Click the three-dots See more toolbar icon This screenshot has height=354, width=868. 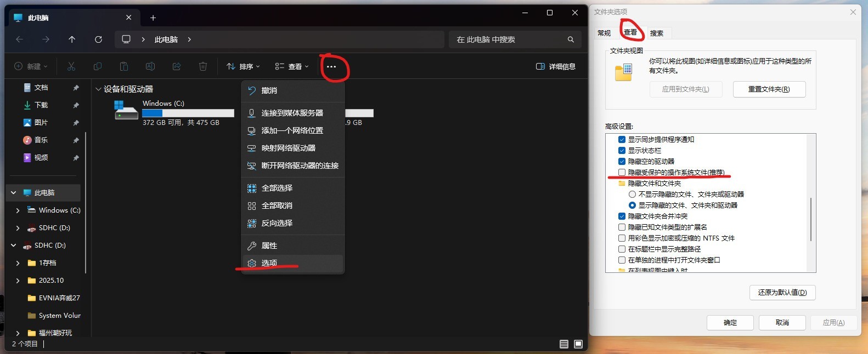click(331, 67)
